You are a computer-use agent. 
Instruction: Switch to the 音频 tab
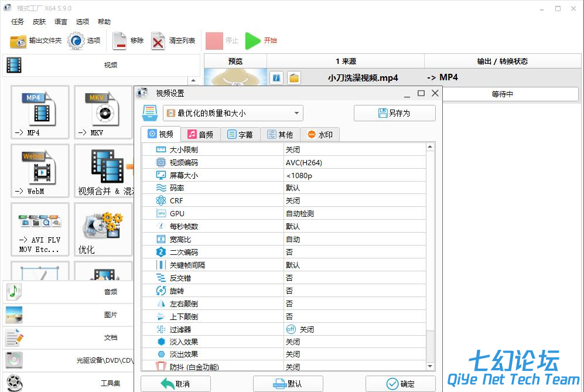[x=200, y=134]
